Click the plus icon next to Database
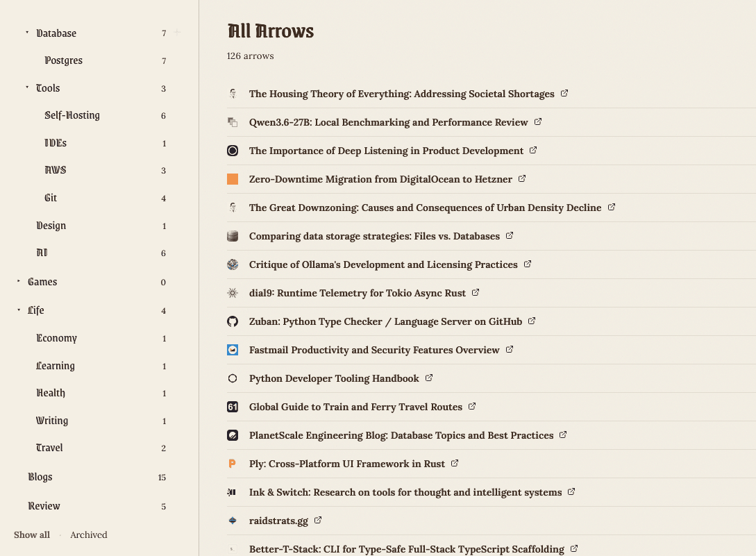Screen dimensions: 756x556 pos(178,33)
